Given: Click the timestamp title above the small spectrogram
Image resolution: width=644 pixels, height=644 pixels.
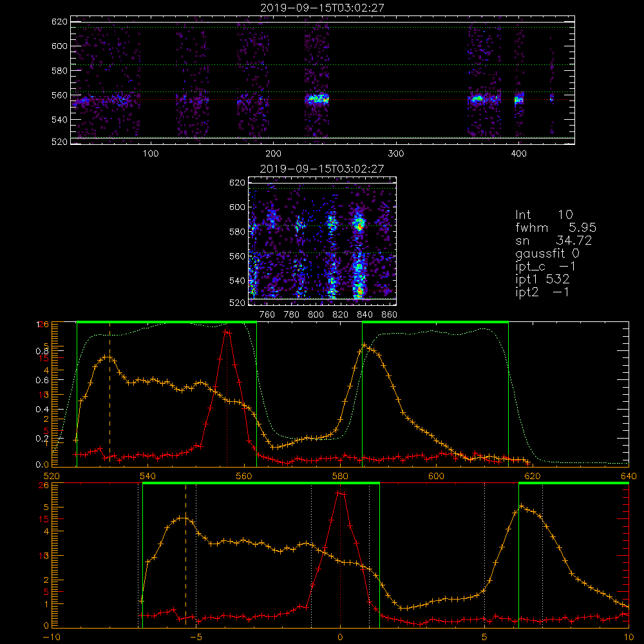Looking at the screenshot, I should coord(322,169).
